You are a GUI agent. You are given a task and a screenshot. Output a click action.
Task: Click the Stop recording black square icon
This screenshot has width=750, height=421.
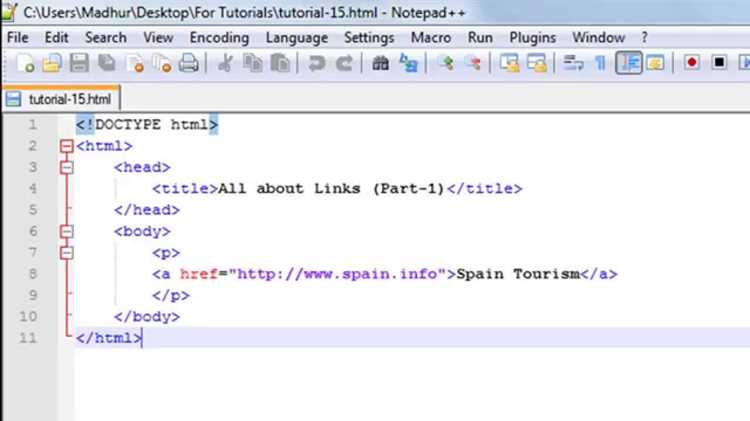click(x=719, y=63)
